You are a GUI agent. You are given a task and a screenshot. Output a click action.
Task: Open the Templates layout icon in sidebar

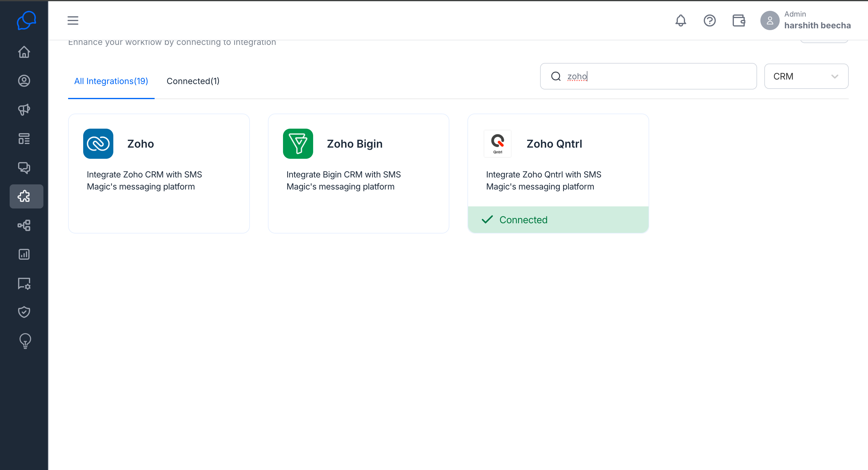[x=24, y=139]
